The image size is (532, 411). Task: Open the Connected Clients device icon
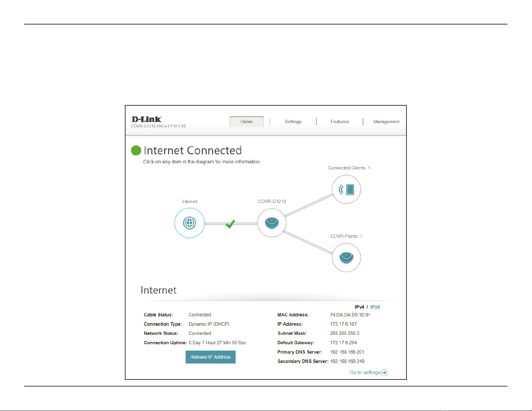click(346, 189)
